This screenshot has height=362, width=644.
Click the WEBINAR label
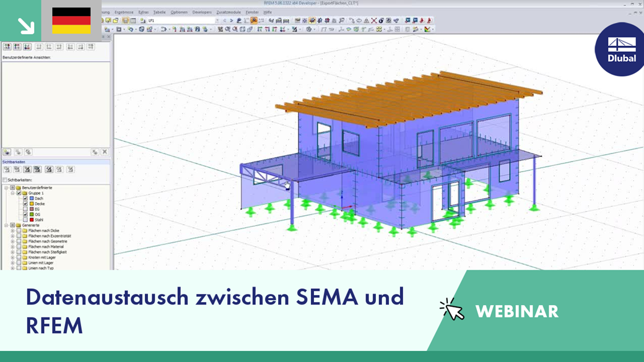tap(516, 311)
